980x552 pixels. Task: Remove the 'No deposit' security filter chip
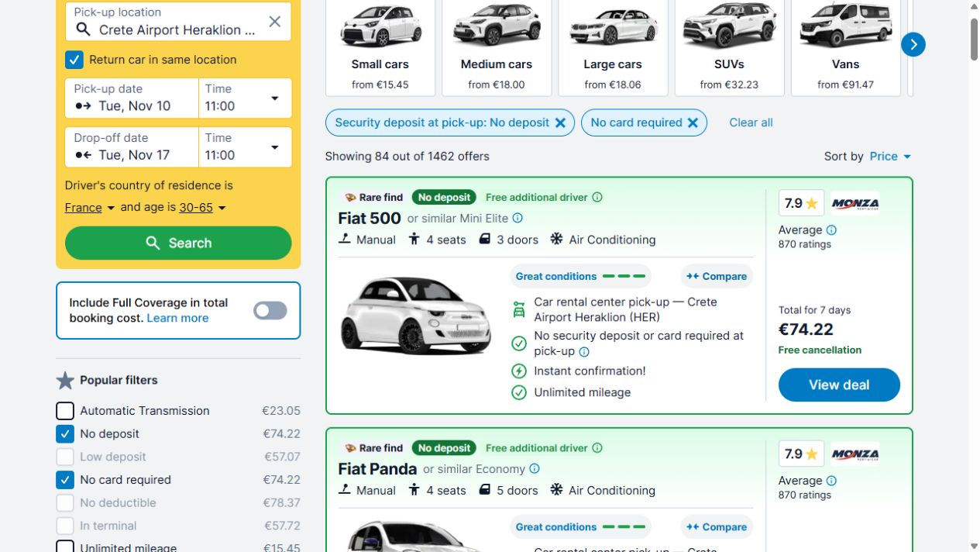560,122
